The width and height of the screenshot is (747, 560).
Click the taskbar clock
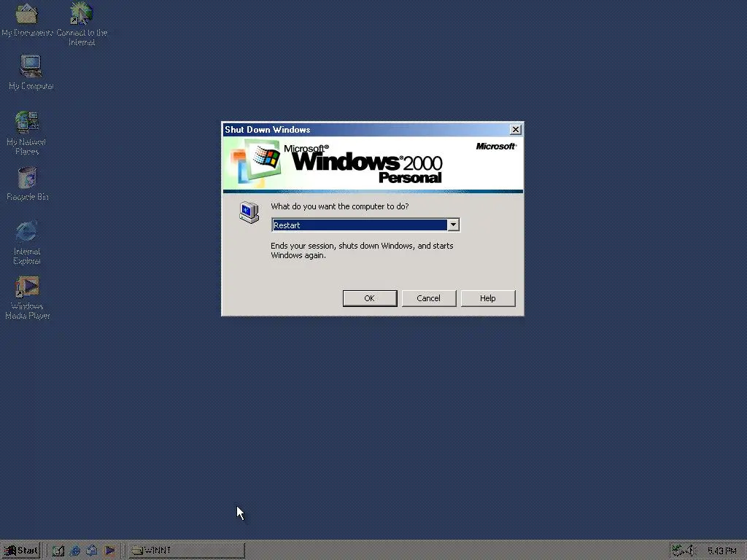pos(721,551)
